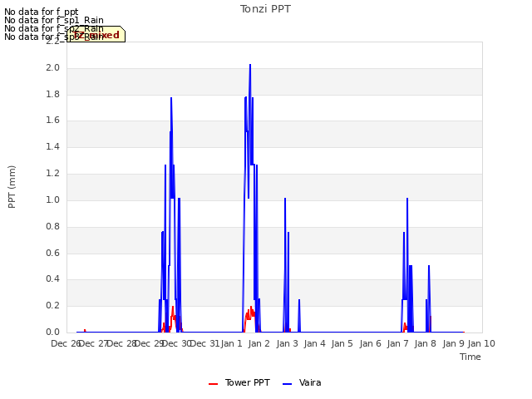Click the Jan 6 tick label
This screenshot has width=532, height=399.
370,343
